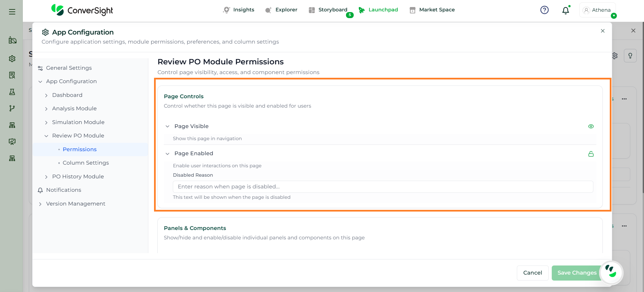Open the notifications bell icon

pos(565,10)
